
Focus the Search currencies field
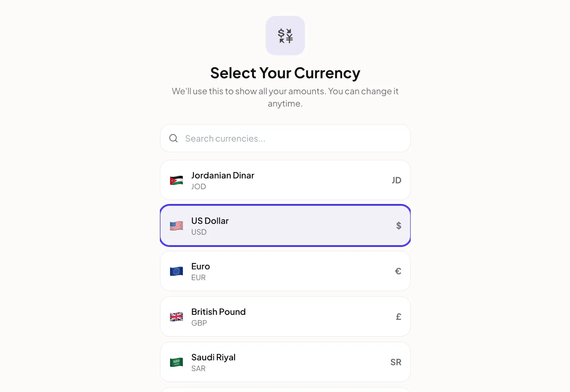285,138
